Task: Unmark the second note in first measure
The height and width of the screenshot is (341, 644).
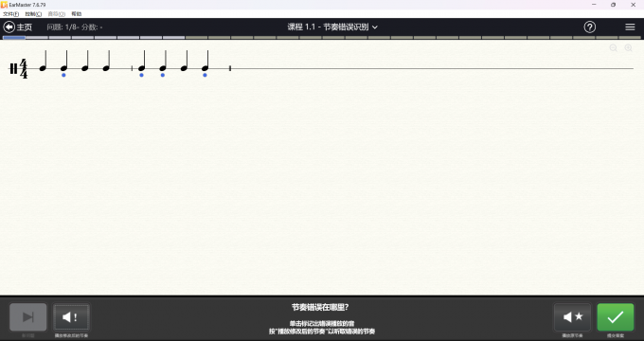Action: 64,62
